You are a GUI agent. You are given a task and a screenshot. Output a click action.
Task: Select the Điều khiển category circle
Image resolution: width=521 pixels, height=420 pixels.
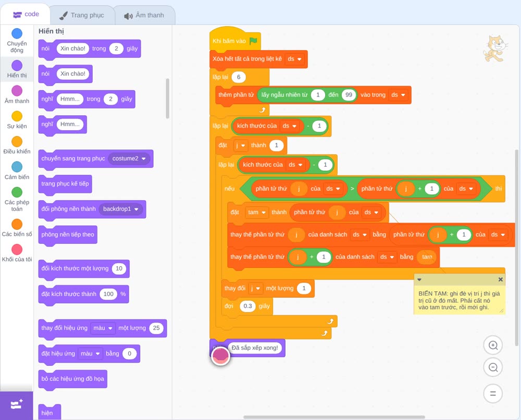coord(17,141)
